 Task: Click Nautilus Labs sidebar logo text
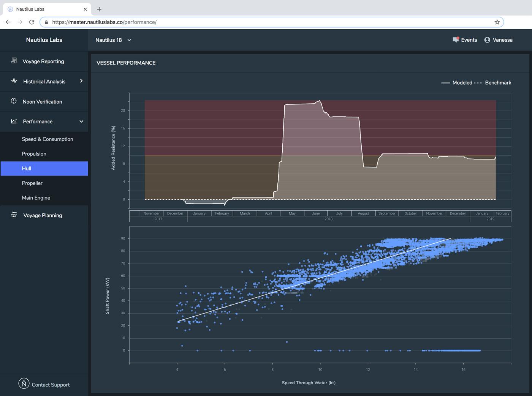pyautogui.click(x=44, y=40)
